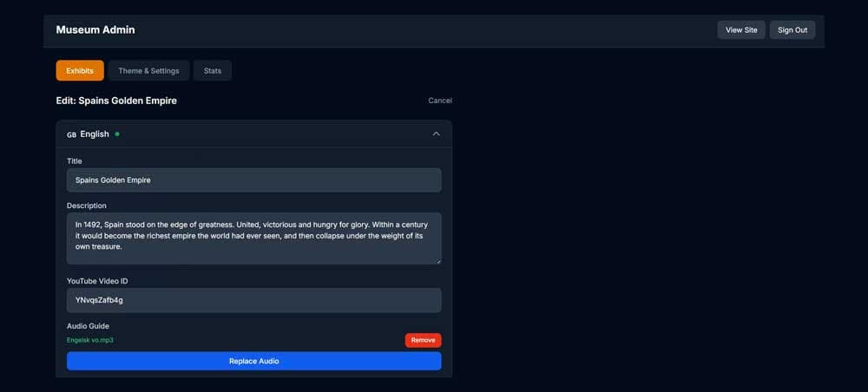Screen dimensions: 868x392
Task: Remove the audio guide file
Action: pos(423,340)
